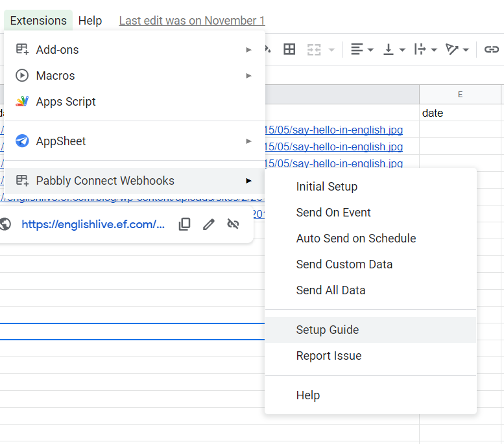The height and width of the screenshot is (444, 504).
Task: Choose Auto Send on Schedule
Action: coord(370,239)
